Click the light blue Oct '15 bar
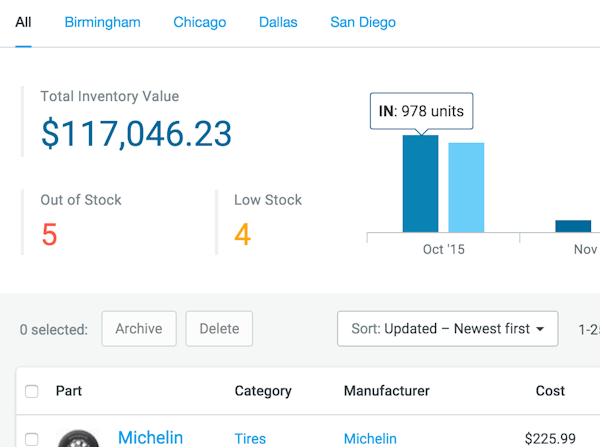Image resolution: width=600 pixels, height=447 pixels. point(466,188)
